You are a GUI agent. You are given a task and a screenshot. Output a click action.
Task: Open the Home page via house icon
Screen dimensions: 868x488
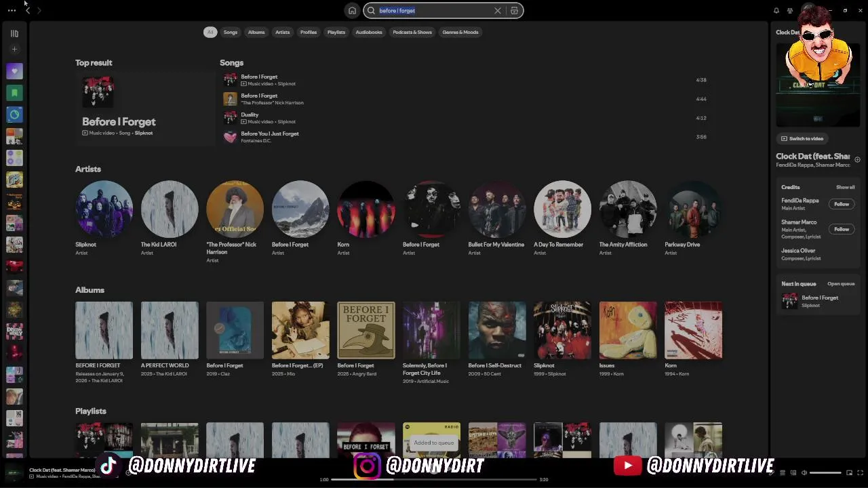(x=352, y=10)
